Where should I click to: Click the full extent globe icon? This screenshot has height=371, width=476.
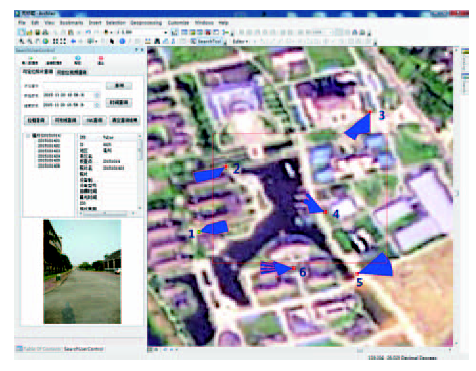pyautogui.click(x=46, y=41)
